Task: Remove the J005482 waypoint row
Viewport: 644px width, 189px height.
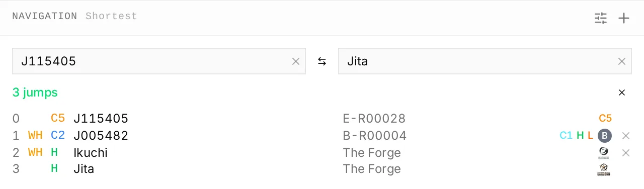Action: [626, 135]
